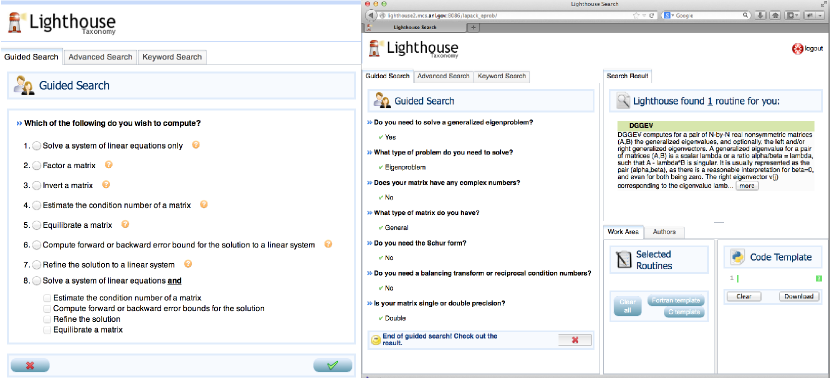Click the logout link
Screen dimensions: 830x378
coord(813,49)
